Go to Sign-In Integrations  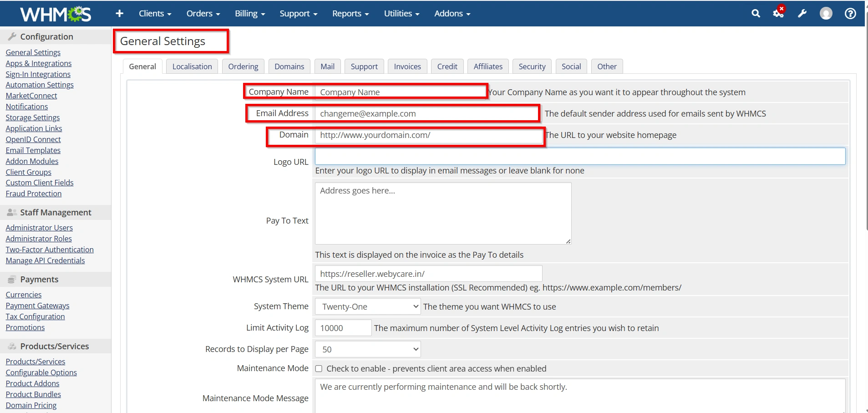(38, 74)
